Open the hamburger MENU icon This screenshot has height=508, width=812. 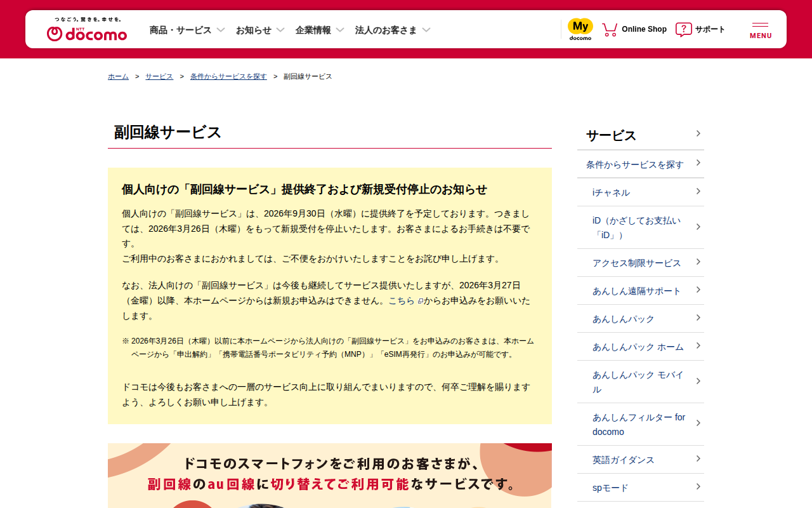tap(761, 30)
